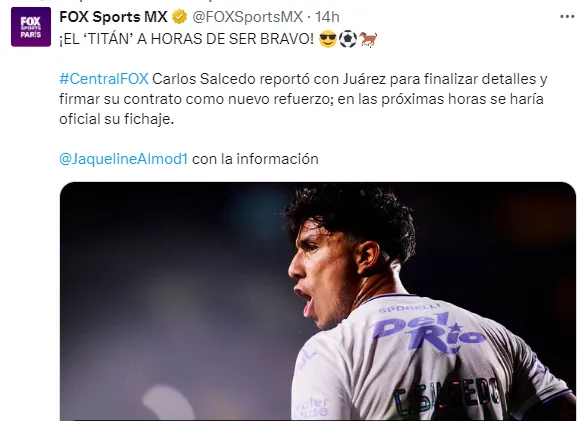This screenshot has height=421, width=587.
Task: Click the tweet body text about Juárez
Action: (x=303, y=99)
